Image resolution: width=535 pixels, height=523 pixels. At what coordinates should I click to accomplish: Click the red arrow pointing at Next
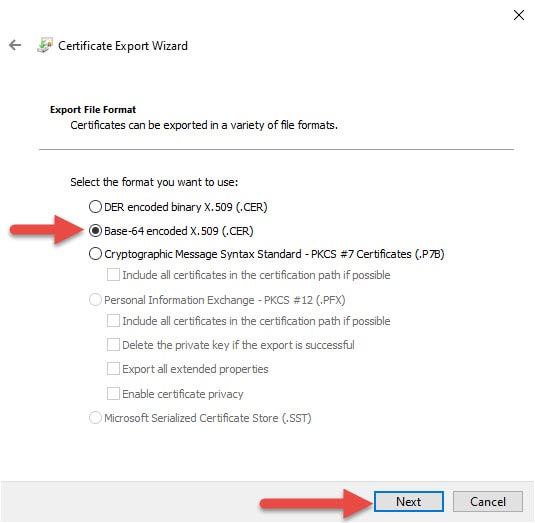click(x=316, y=504)
